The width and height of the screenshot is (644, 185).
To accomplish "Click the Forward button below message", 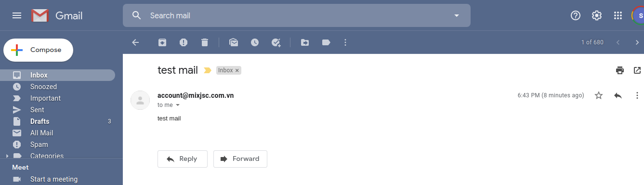I will tap(240, 159).
